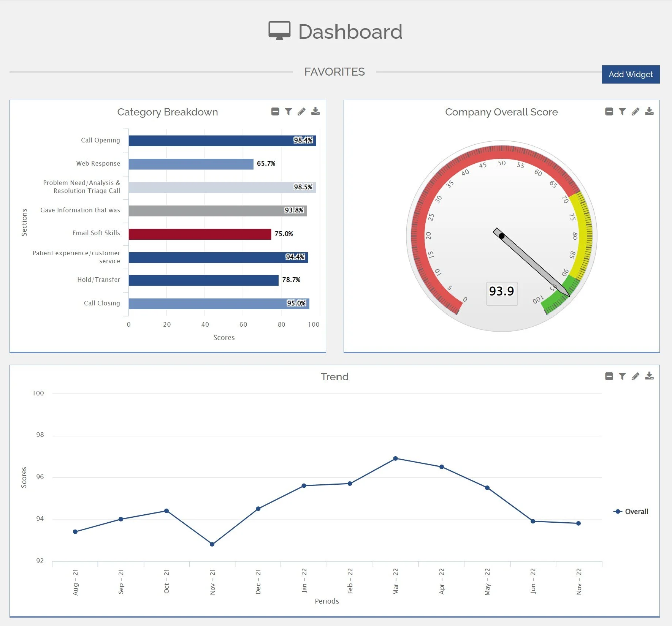Open filter for Category Breakdown widget
This screenshot has height=626, width=672.
(x=288, y=111)
